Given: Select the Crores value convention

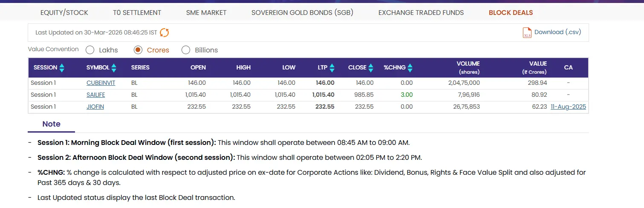Looking at the screenshot, I should (138, 50).
